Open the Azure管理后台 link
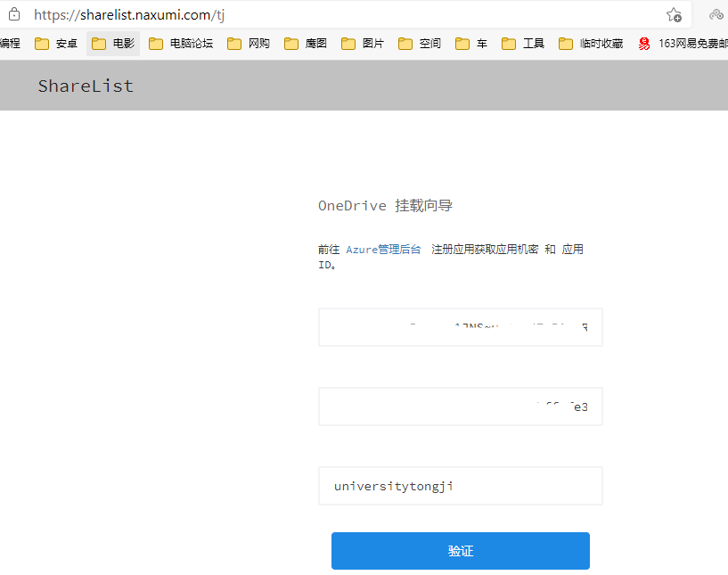Viewport: 728px width, 575px height. pos(384,249)
